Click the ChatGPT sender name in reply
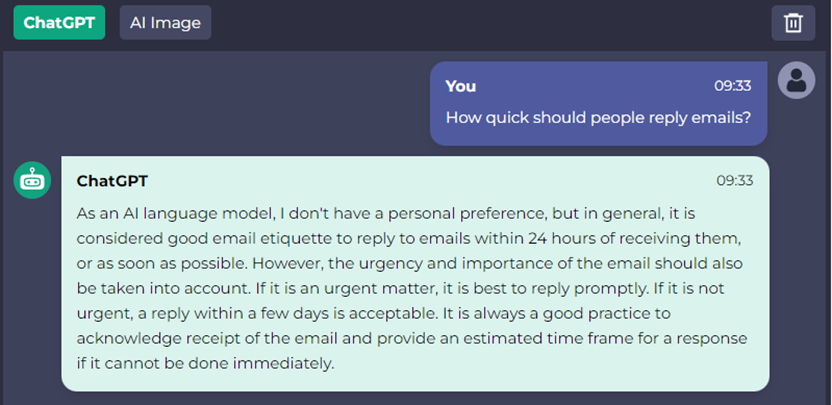The height and width of the screenshot is (405, 832). (x=112, y=181)
